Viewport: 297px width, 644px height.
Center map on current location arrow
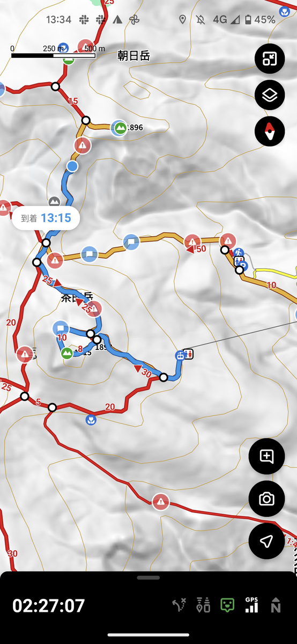[x=266, y=541]
